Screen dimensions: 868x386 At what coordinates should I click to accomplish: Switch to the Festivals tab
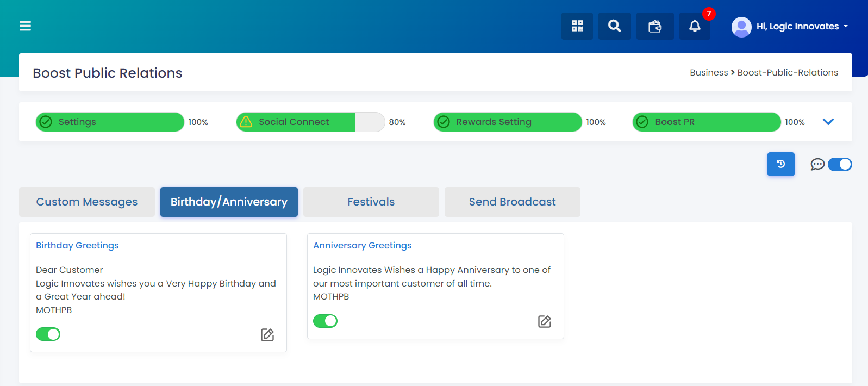pos(371,202)
